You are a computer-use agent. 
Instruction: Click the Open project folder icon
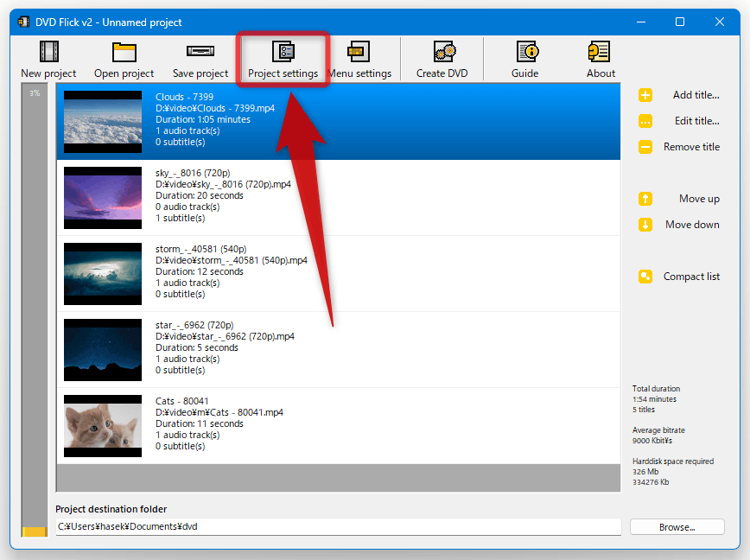[x=124, y=52]
